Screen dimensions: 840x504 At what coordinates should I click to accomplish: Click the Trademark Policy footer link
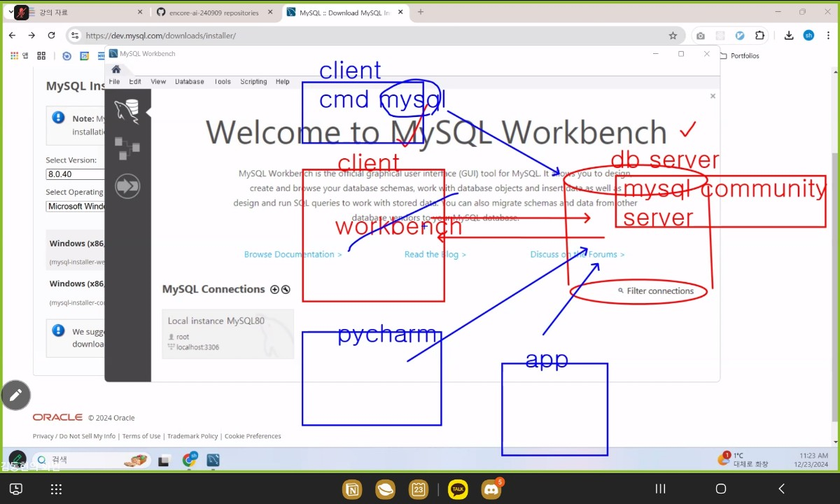(192, 436)
